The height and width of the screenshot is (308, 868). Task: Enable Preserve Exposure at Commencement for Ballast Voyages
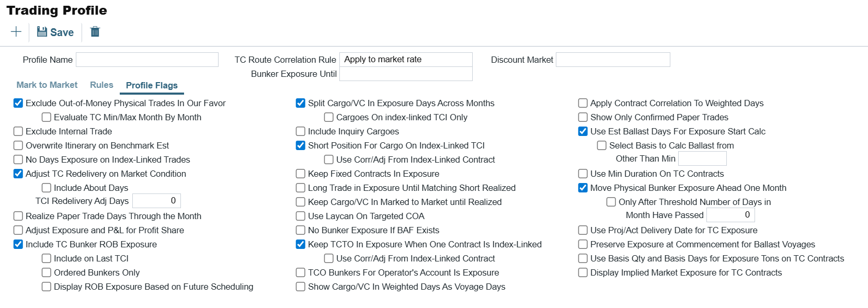[583, 244]
